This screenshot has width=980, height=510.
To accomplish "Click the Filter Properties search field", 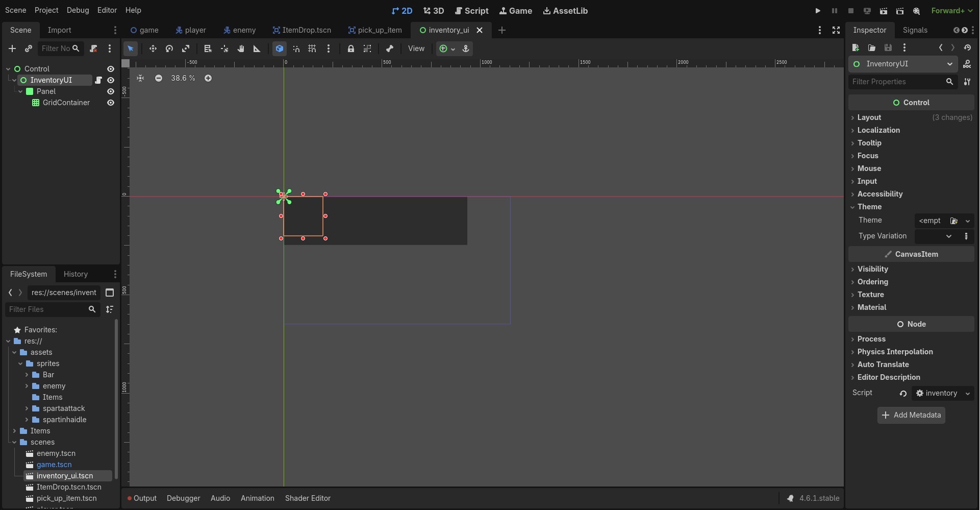I will pyautogui.click(x=895, y=82).
